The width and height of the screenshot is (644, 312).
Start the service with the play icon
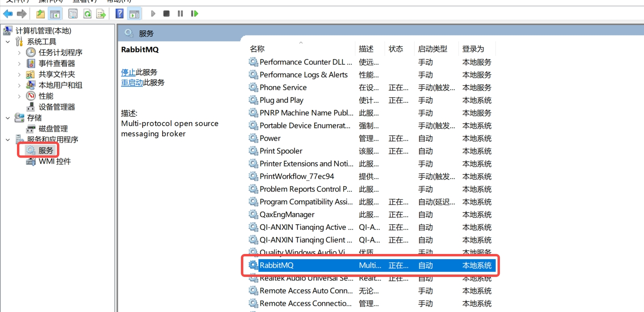point(153,14)
